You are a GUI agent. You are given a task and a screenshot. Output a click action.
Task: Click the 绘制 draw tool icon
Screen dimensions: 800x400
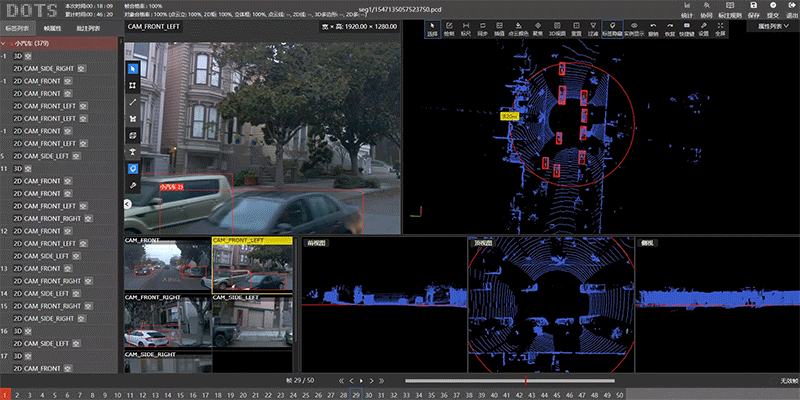[x=449, y=27]
